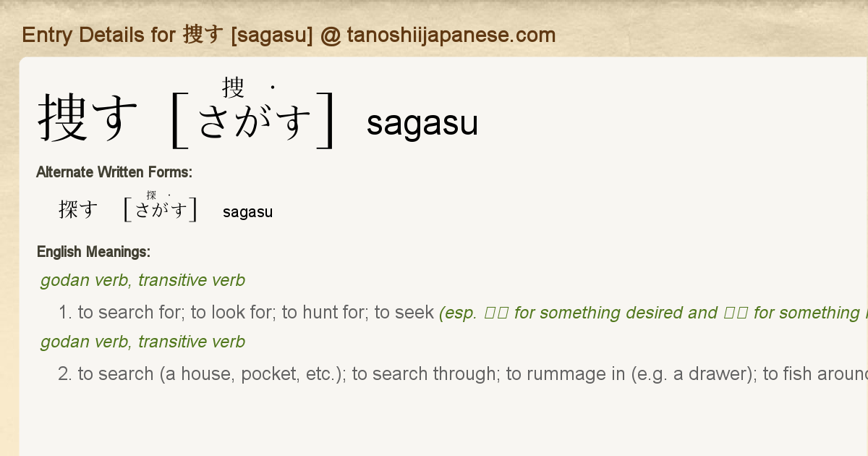Image resolution: width=868 pixels, height=456 pixels.
Task: Click the small 探 kanji furigana
Action: [x=151, y=195]
